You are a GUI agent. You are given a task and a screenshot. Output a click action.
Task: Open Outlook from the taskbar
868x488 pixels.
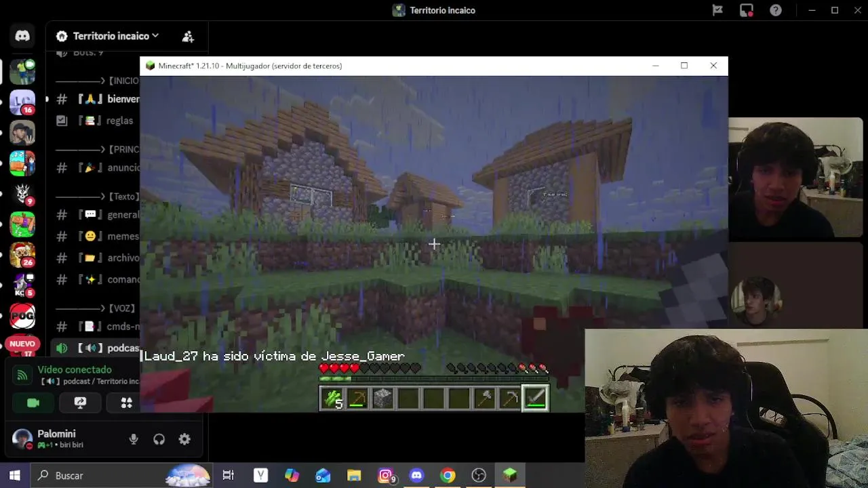323,475
